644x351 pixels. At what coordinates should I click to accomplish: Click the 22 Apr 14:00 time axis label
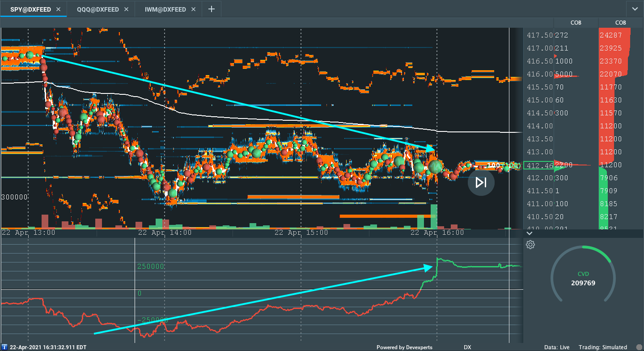coord(165,233)
